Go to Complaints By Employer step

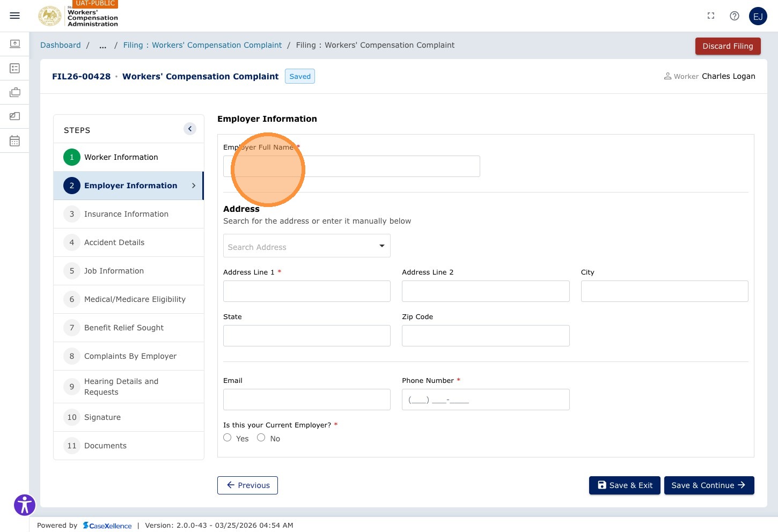coord(129,356)
